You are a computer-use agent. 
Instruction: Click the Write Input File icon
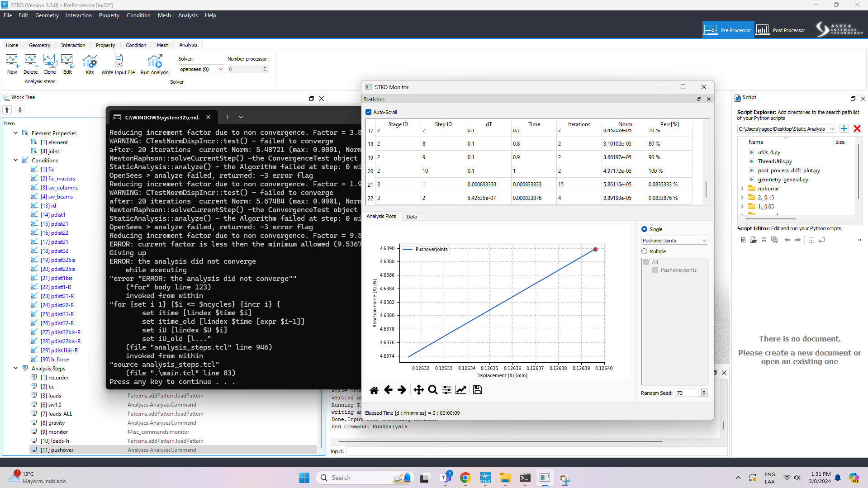(118, 64)
